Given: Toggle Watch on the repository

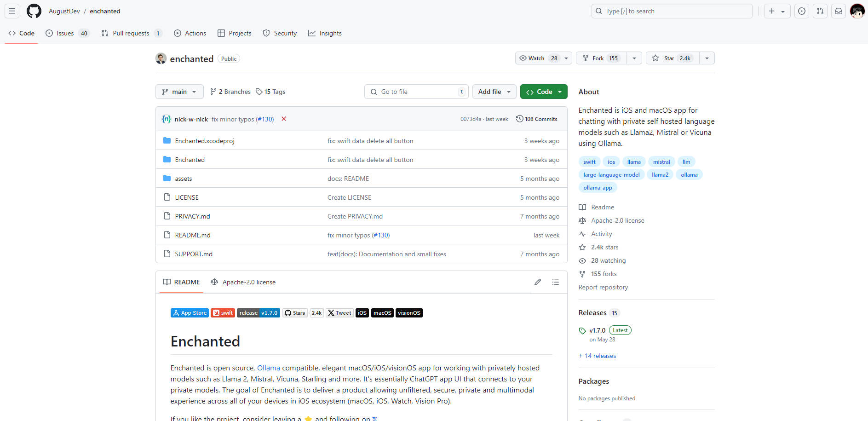Looking at the screenshot, I should [538, 58].
